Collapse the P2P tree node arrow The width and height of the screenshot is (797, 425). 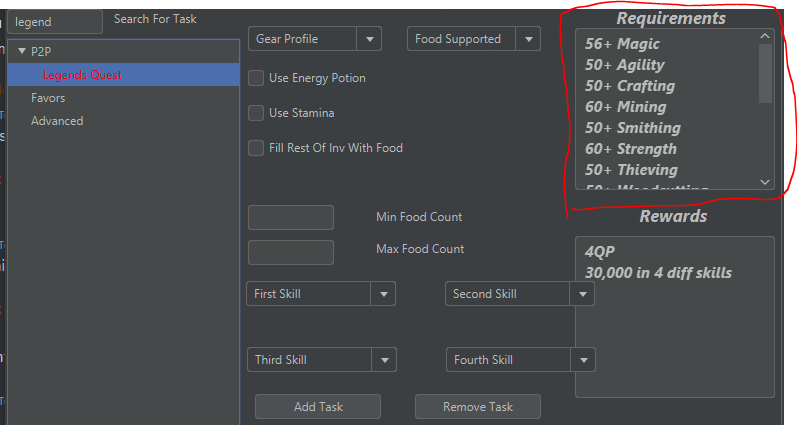click(x=22, y=51)
